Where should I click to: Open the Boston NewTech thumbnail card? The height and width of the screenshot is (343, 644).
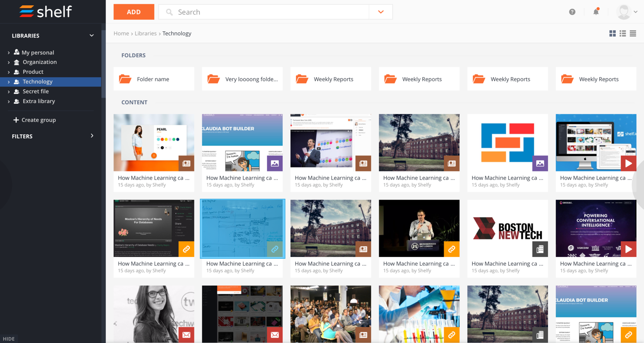(x=508, y=228)
